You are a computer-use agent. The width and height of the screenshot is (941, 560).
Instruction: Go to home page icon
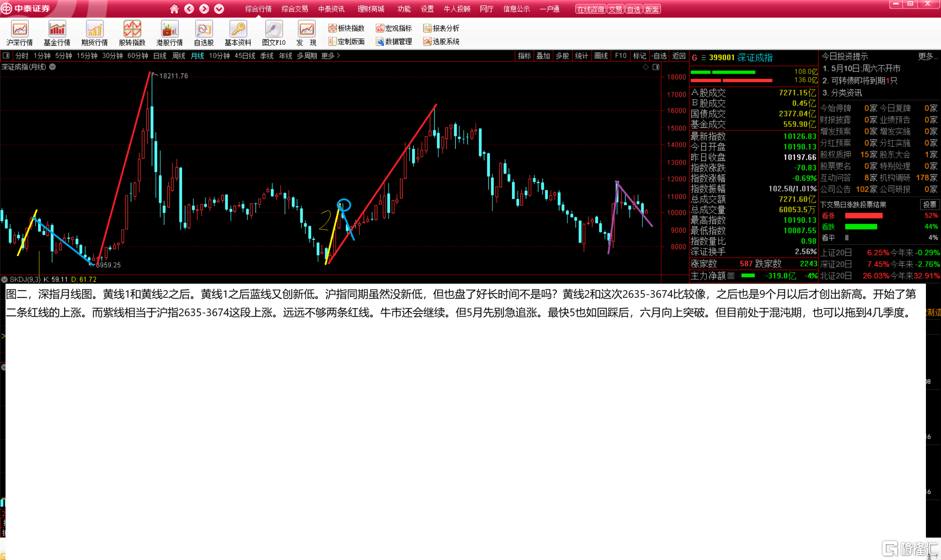click(174, 9)
